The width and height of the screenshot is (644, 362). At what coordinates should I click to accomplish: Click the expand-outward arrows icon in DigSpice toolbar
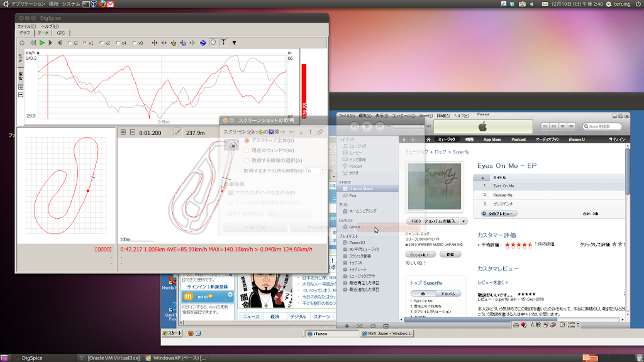pos(155,43)
